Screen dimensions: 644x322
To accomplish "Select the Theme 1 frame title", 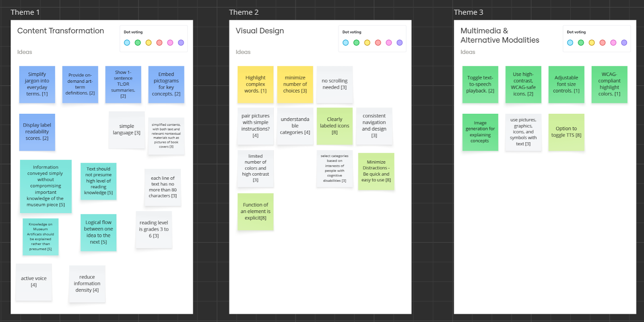I will 25,12.
